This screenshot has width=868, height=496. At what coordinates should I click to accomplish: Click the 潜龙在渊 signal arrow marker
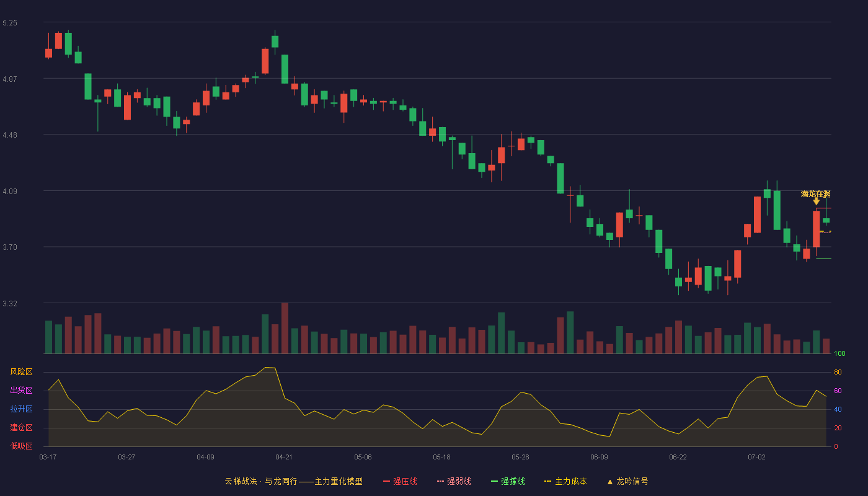click(816, 201)
